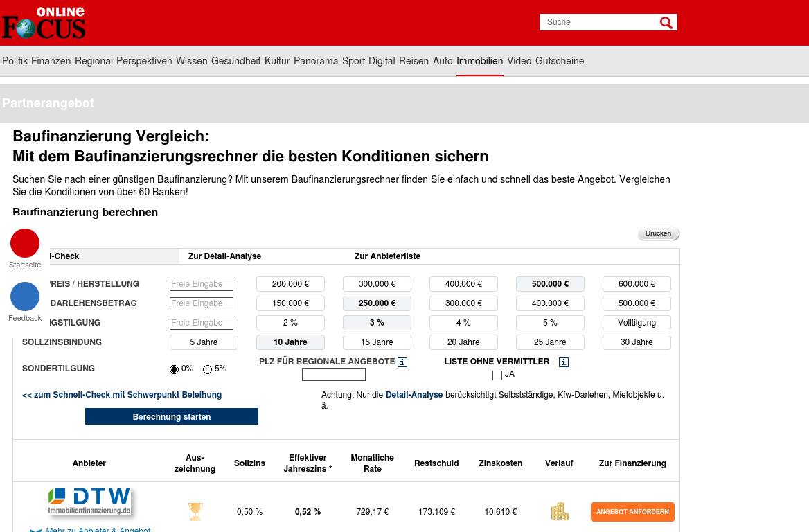Viewport: 809px width, 532px height.
Task: Open the gold coins Verlauf icon
Action: (x=559, y=511)
